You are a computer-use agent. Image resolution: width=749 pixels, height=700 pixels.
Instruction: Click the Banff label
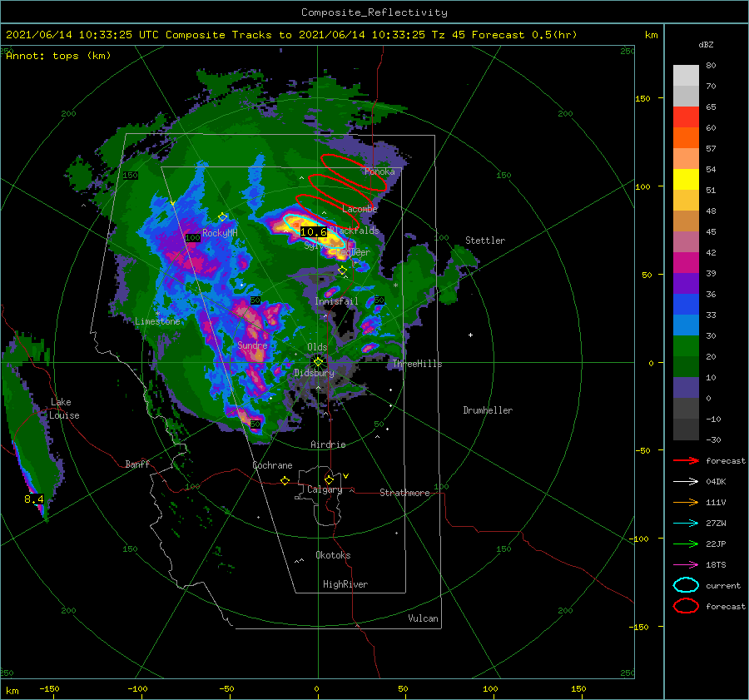pos(137,464)
